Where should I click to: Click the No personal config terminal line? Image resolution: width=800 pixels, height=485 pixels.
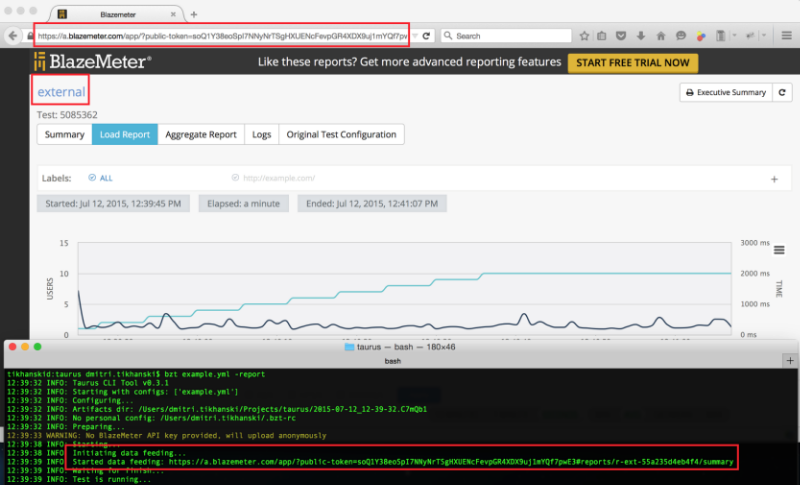click(x=151, y=418)
